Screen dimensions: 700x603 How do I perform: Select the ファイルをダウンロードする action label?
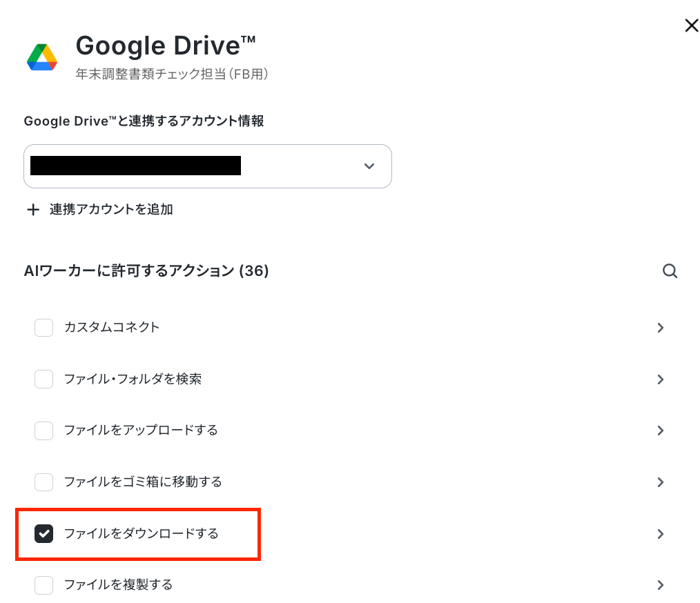141,533
